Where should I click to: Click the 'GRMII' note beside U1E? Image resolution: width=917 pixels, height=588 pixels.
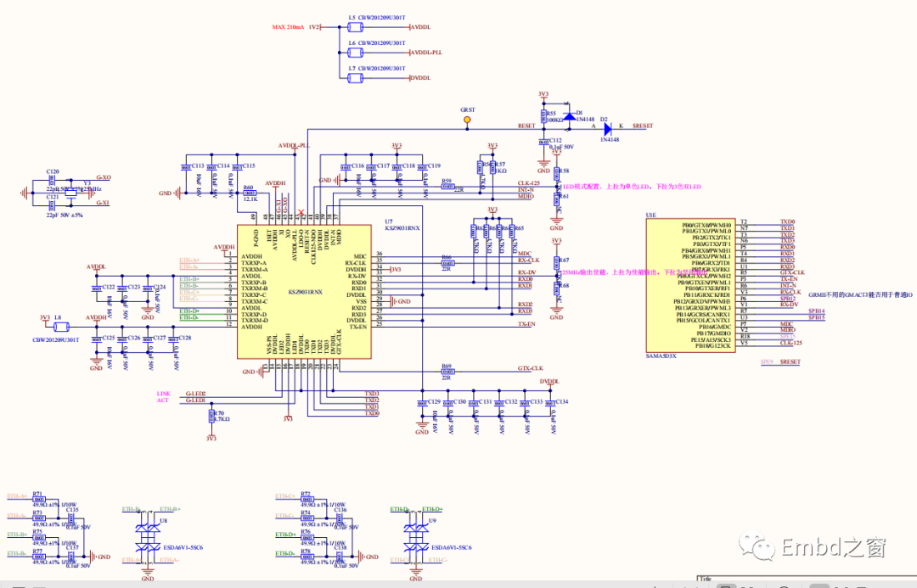860,295
